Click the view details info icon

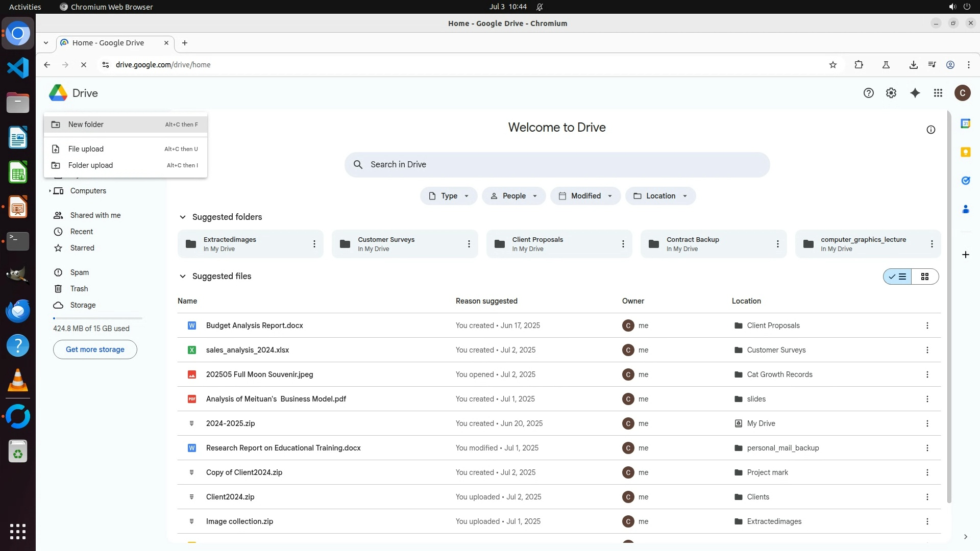coord(931,130)
